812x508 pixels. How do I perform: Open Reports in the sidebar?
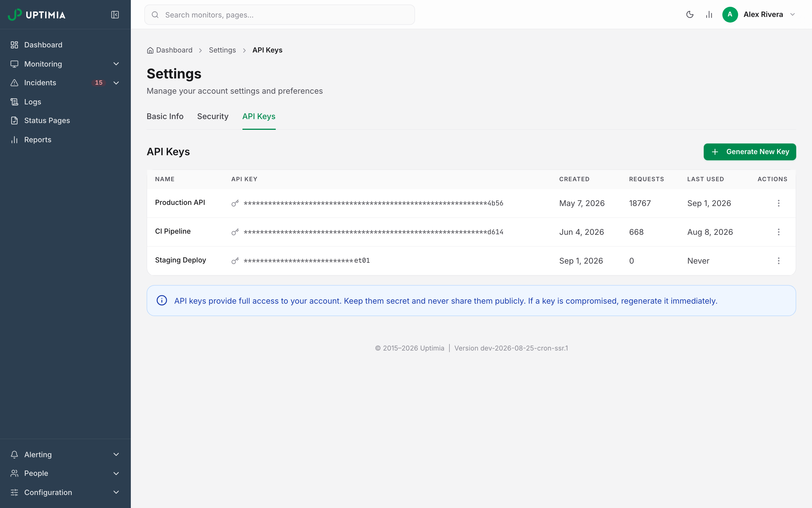(65, 140)
